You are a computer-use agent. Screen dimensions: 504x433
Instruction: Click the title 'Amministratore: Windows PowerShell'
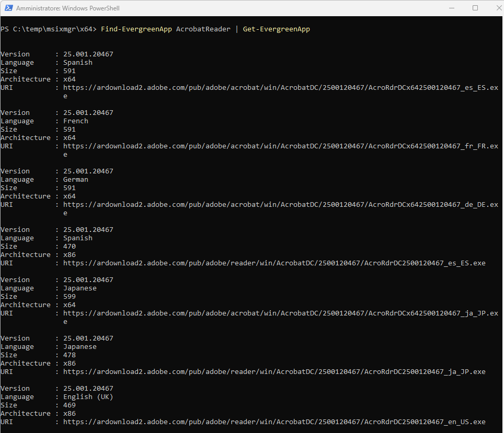[68, 8]
